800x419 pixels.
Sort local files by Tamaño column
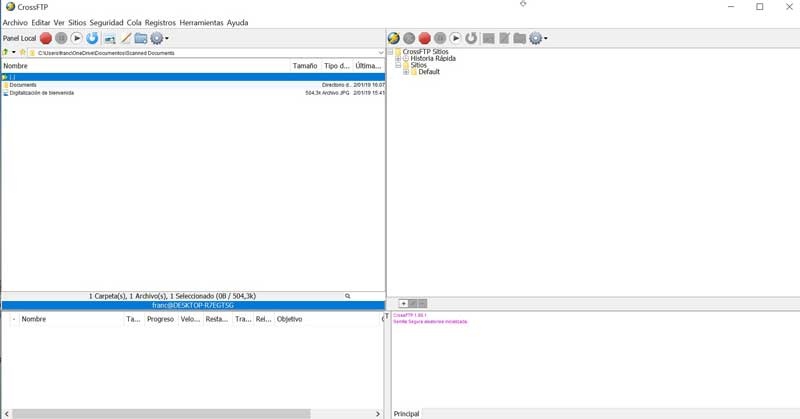(x=305, y=66)
